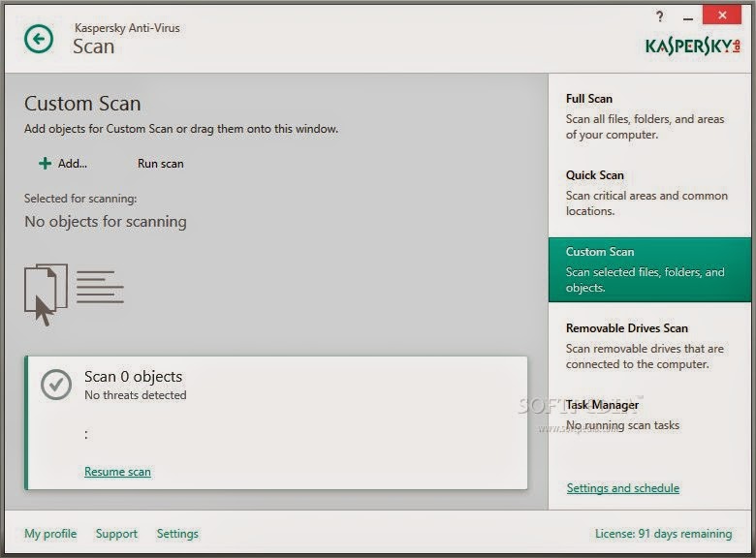Click the Run scan button
This screenshot has height=558, width=756.
(x=161, y=164)
